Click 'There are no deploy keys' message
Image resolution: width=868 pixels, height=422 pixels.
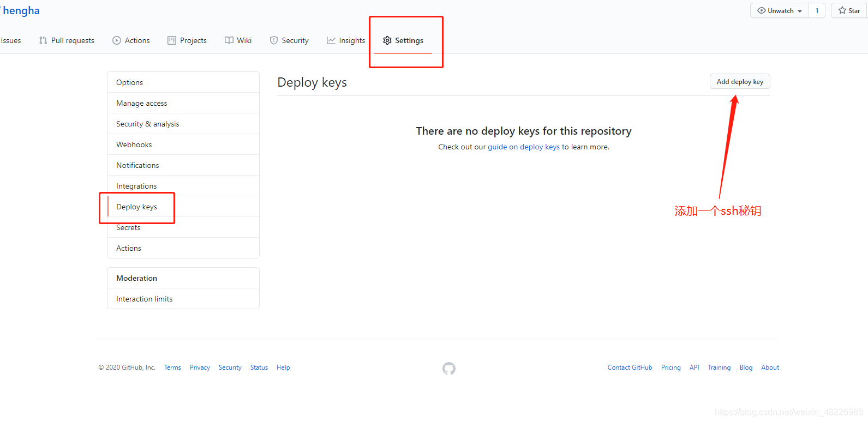[x=524, y=131]
